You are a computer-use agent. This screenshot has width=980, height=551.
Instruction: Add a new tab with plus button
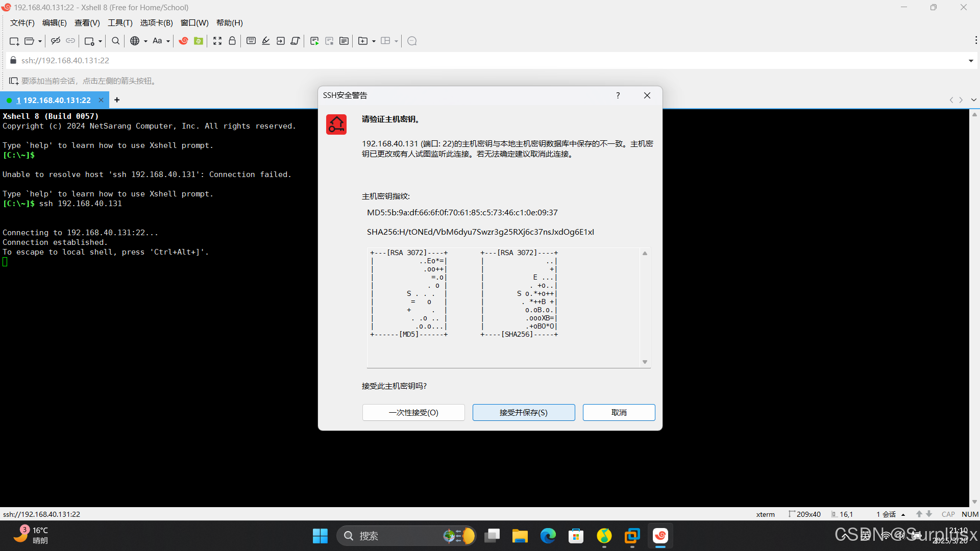tap(117, 100)
